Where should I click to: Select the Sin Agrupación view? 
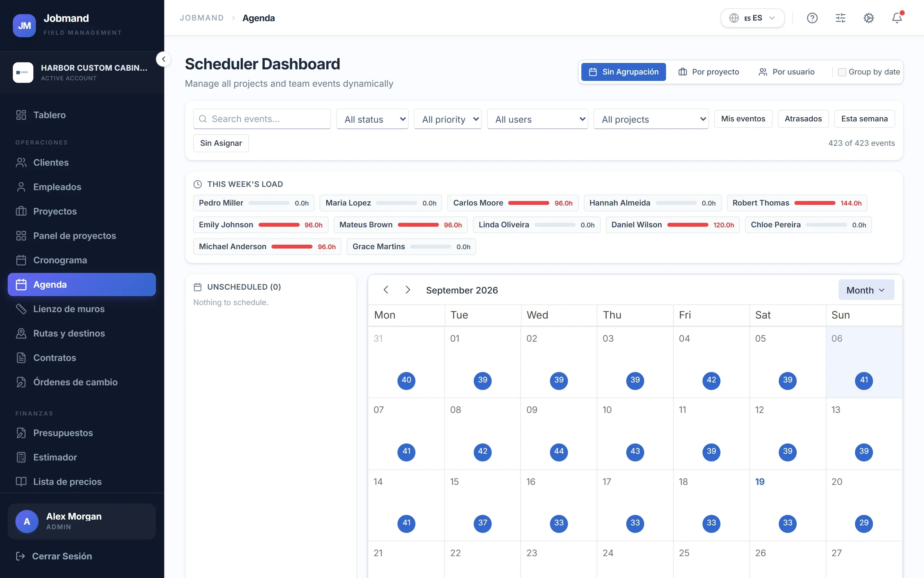pos(623,72)
